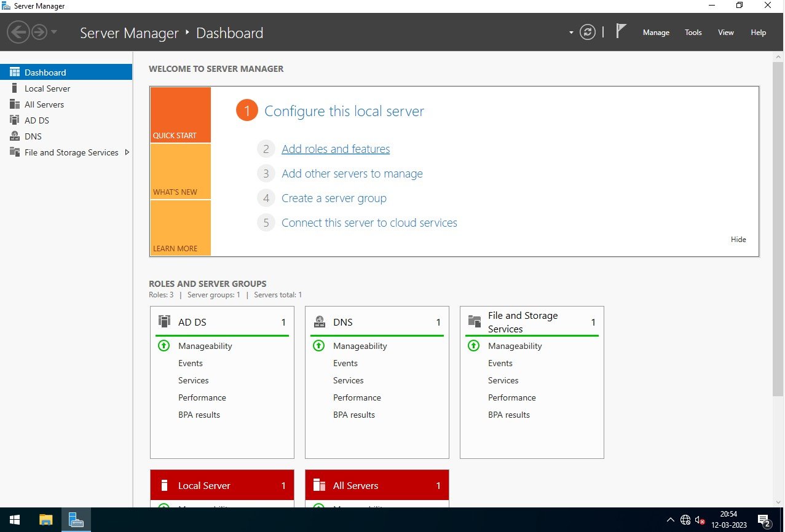Viewport: 785px width, 532px height.
Task: Select AD DS in the sidebar
Action: pos(66,120)
